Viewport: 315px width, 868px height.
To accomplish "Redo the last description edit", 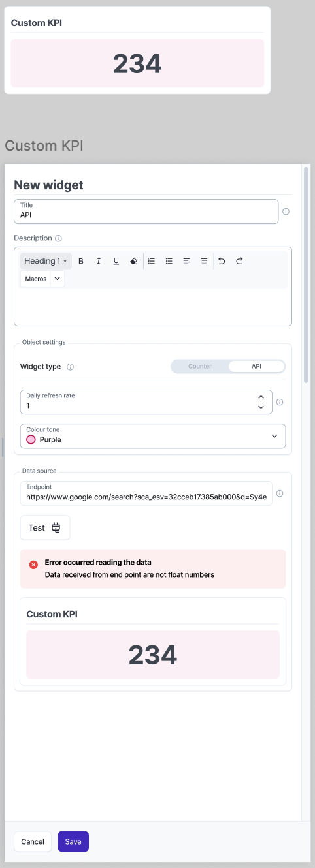I will pos(239,261).
